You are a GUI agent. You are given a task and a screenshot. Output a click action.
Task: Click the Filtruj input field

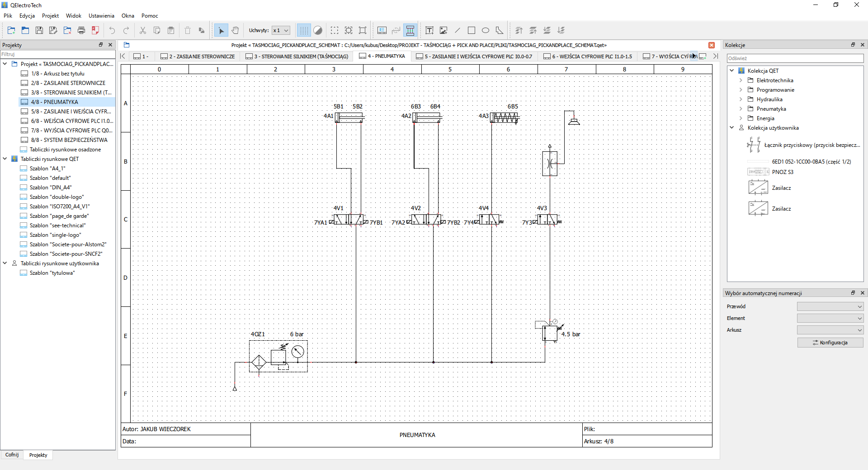[58, 54]
